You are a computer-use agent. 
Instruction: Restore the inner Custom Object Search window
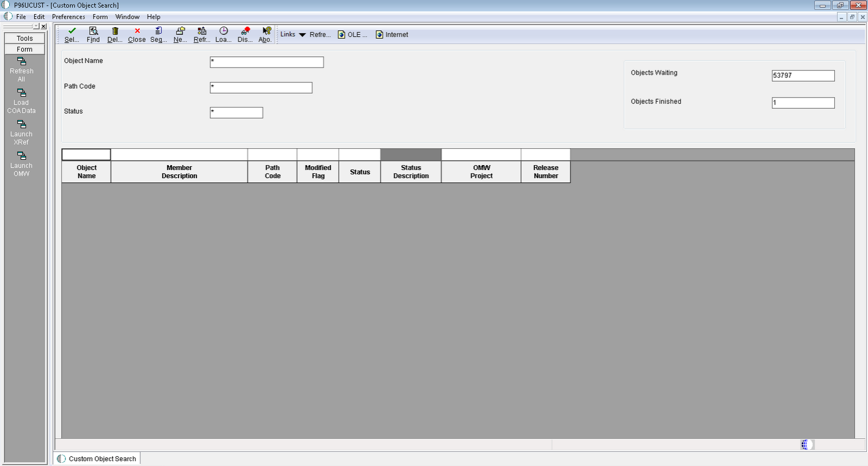[x=852, y=17]
